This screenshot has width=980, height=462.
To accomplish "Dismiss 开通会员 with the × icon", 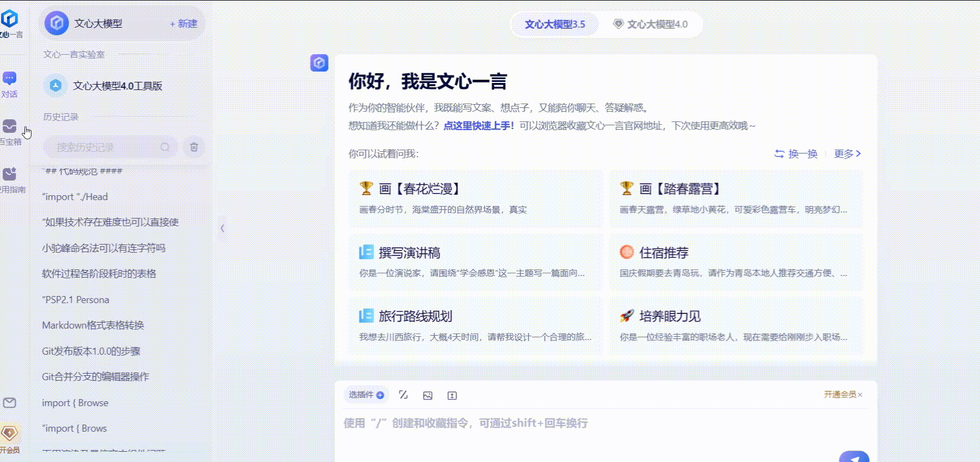I will coord(860,394).
